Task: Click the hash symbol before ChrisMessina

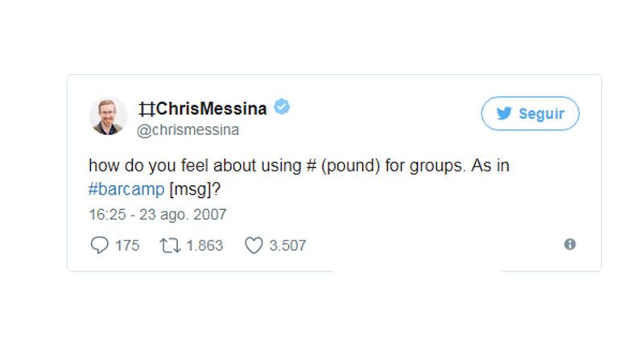Action: click(x=147, y=108)
